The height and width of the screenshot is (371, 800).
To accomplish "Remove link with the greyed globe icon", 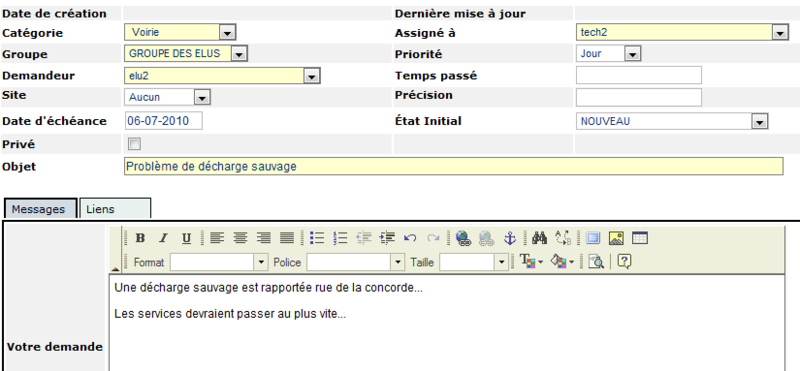I will tap(487, 238).
